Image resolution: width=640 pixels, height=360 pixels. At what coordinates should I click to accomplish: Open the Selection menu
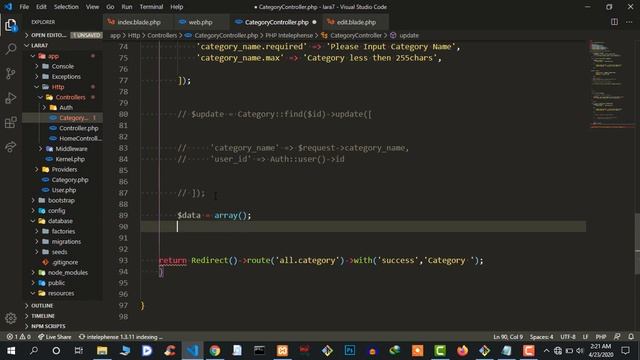tap(66, 7)
